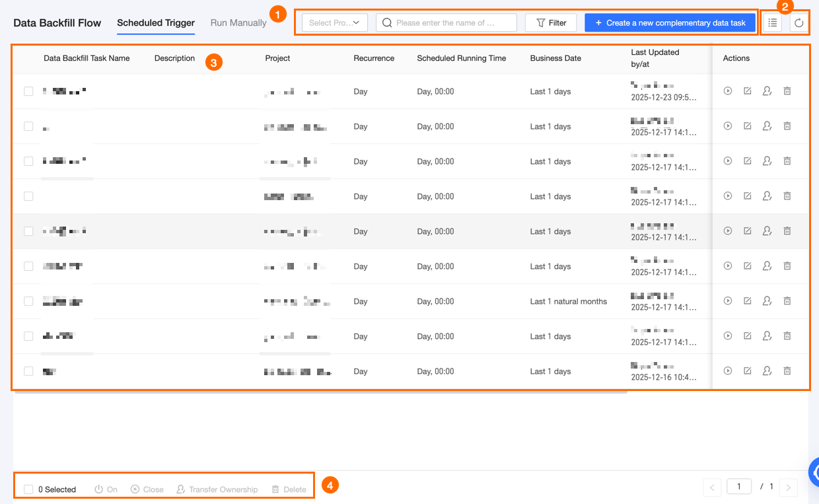This screenshot has width=819, height=504.
Task: Open the column list settings icon
Action: pyautogui.click(x=772, y=23)
